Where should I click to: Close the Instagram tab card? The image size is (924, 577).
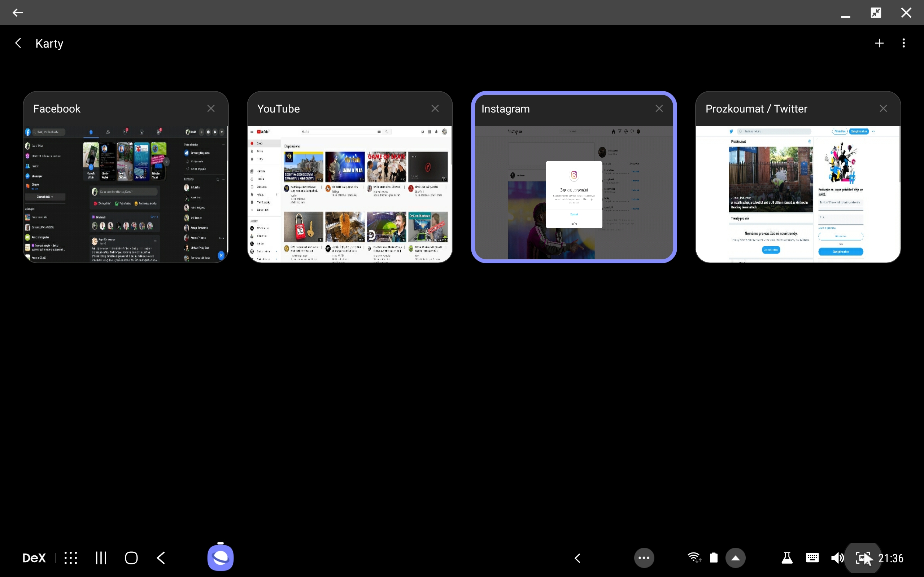(x=659, y=109)
